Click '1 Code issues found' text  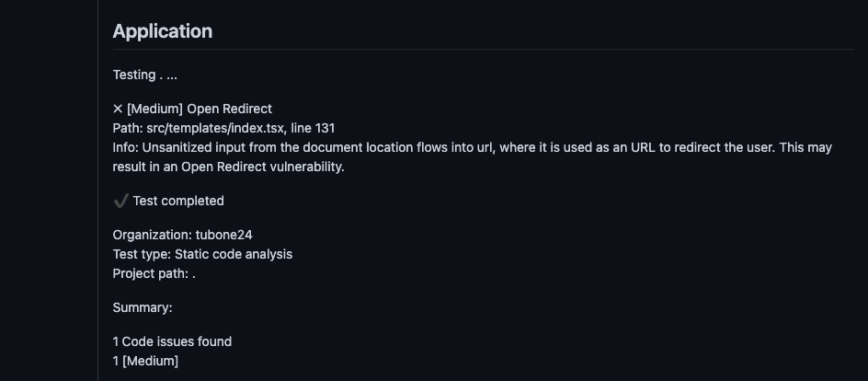172,341
